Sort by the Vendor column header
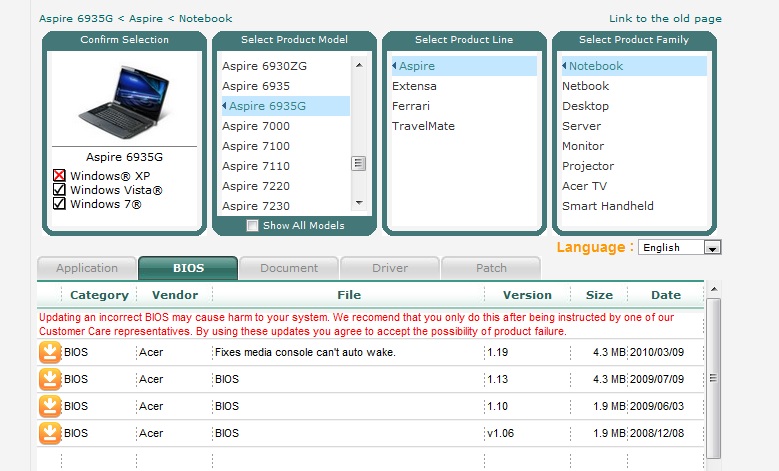 (x=175, y=295)
